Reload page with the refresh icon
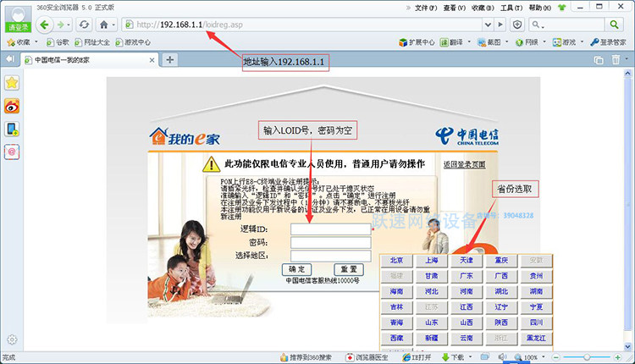This screenshot has width=635, height=364. click(x=84, y=25)
